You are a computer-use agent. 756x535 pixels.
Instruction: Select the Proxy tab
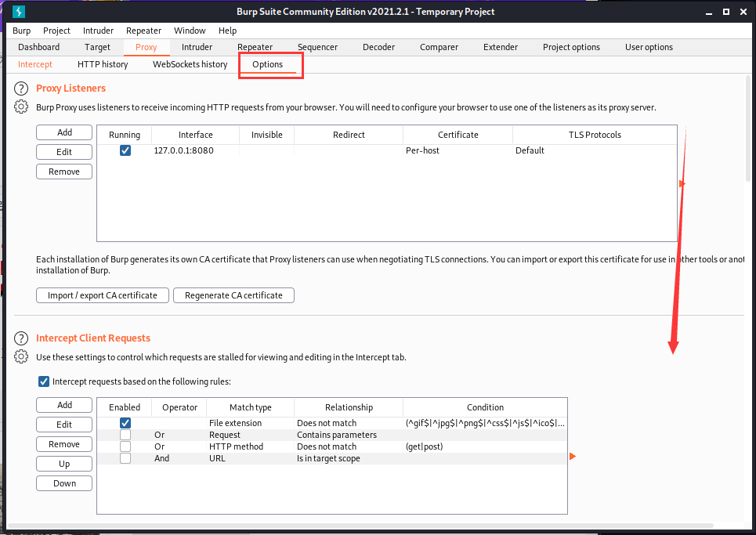(146, 47)
